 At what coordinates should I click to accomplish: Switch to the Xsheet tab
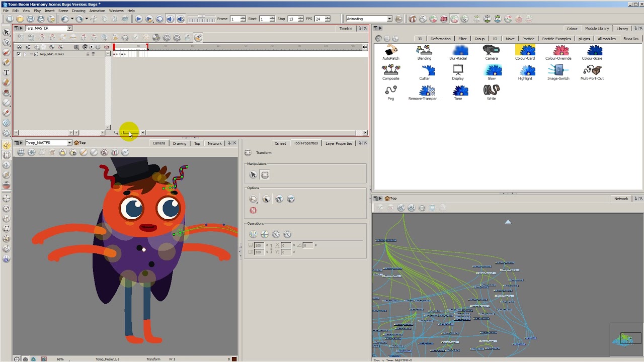pyautogui.click(x=280, y=143)
